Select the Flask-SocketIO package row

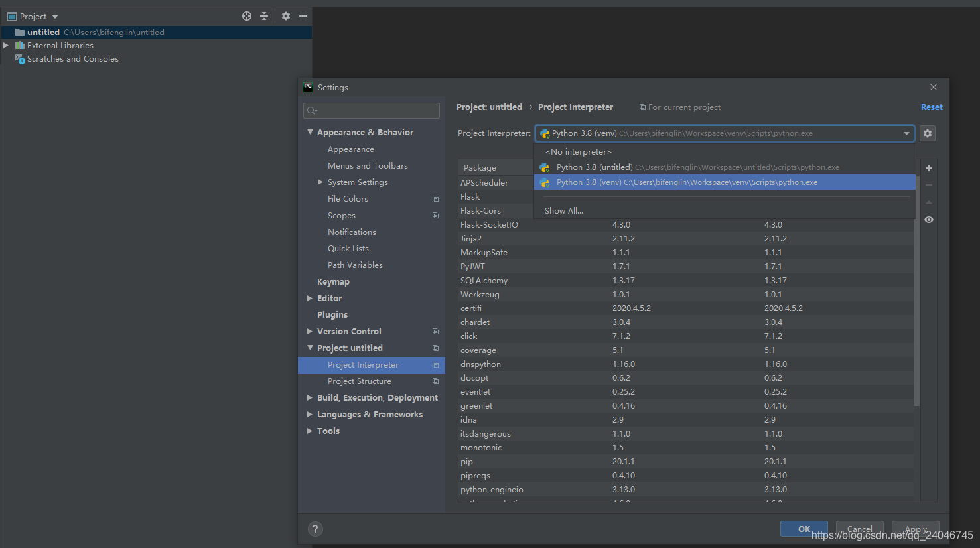(x=686, y=225)
